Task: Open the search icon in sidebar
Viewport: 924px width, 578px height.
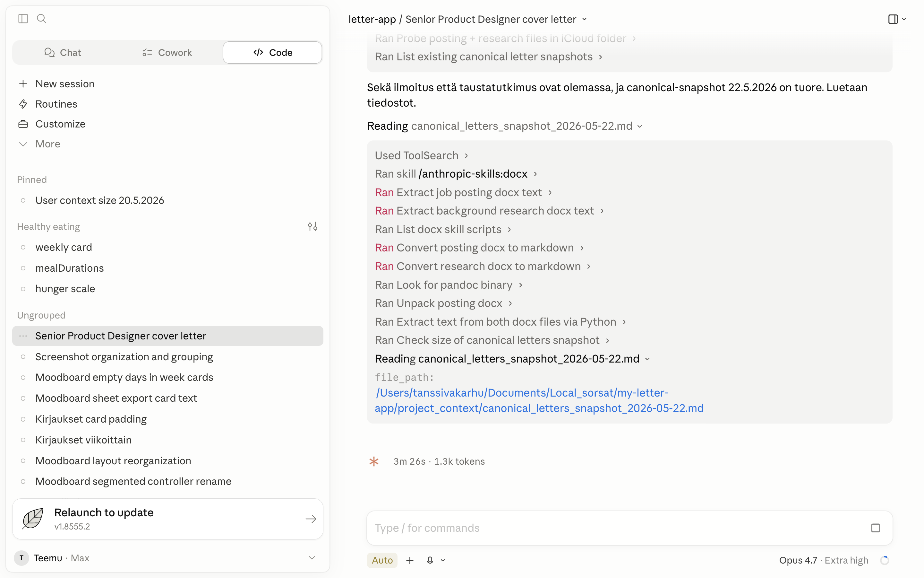Action: pyautogui.click(x=42, y=19)
